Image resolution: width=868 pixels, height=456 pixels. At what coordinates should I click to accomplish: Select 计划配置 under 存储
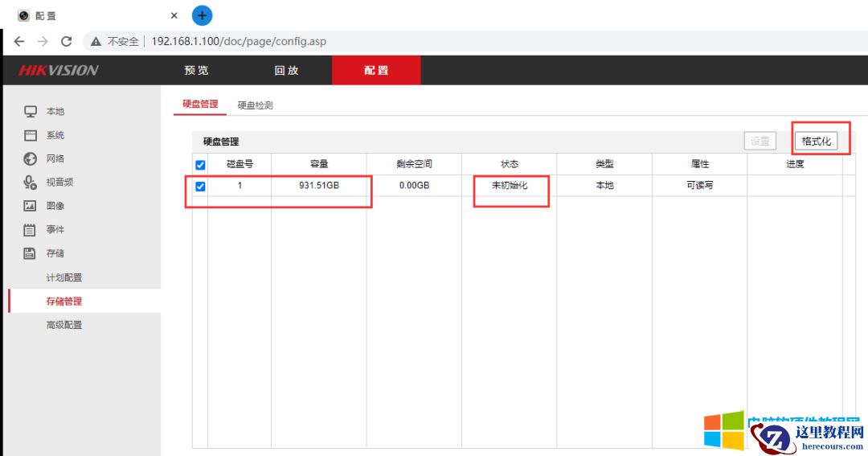[x=64, y=277]
